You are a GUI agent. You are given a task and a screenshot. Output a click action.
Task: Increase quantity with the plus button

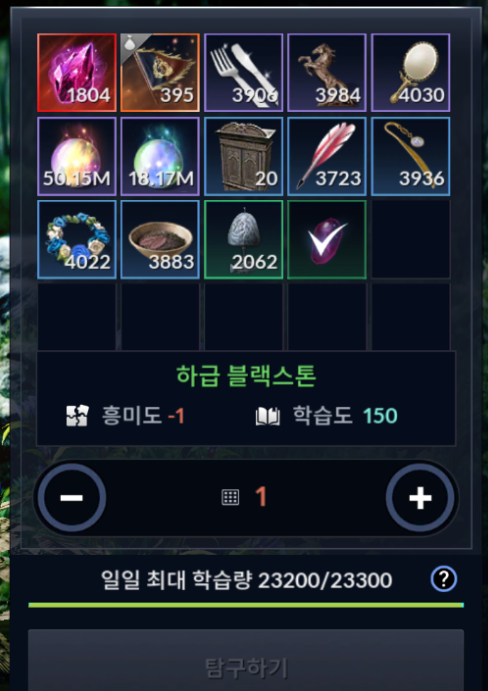point(420,498)
